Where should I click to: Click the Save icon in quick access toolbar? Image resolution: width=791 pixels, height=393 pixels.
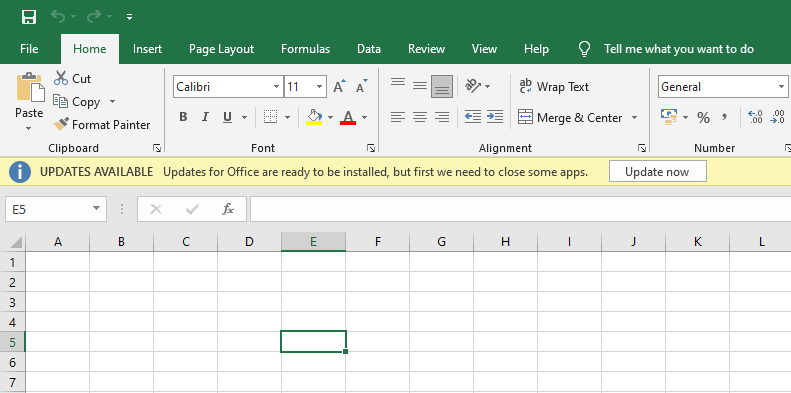29,17
